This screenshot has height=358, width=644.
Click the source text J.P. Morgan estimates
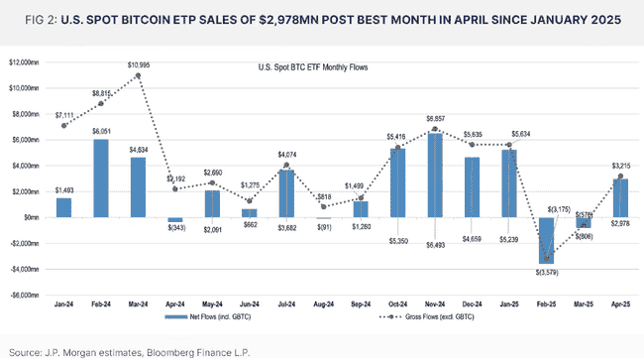point(94,353)
